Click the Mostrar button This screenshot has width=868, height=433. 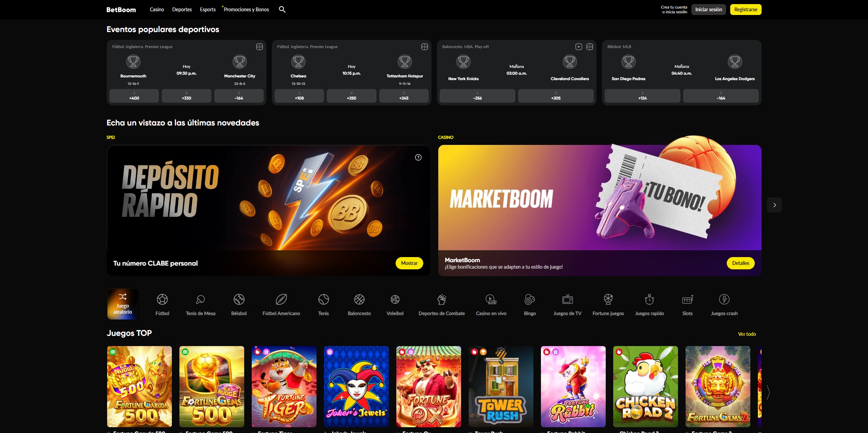(x=409, y=263)
